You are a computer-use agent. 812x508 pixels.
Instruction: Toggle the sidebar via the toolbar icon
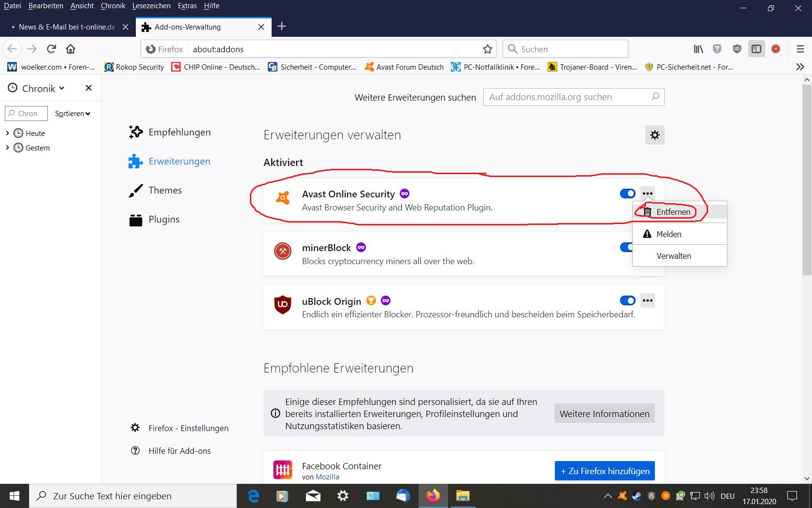pos(756,49)
